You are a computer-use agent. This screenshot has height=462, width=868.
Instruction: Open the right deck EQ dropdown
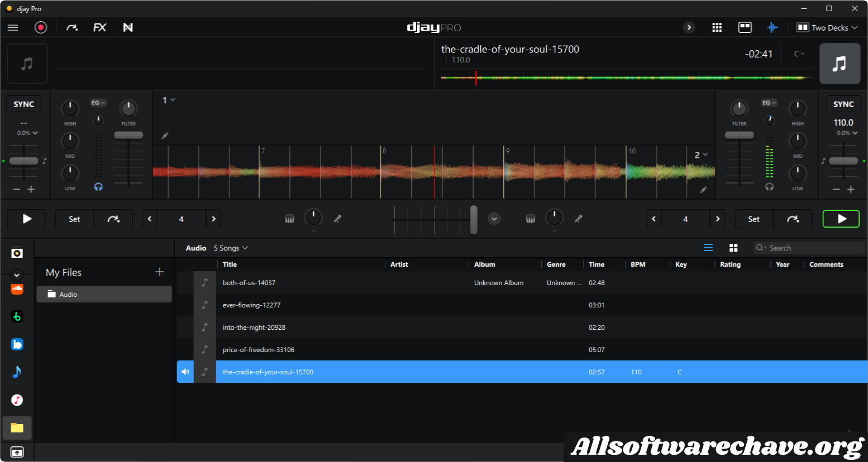click(770, 103)
